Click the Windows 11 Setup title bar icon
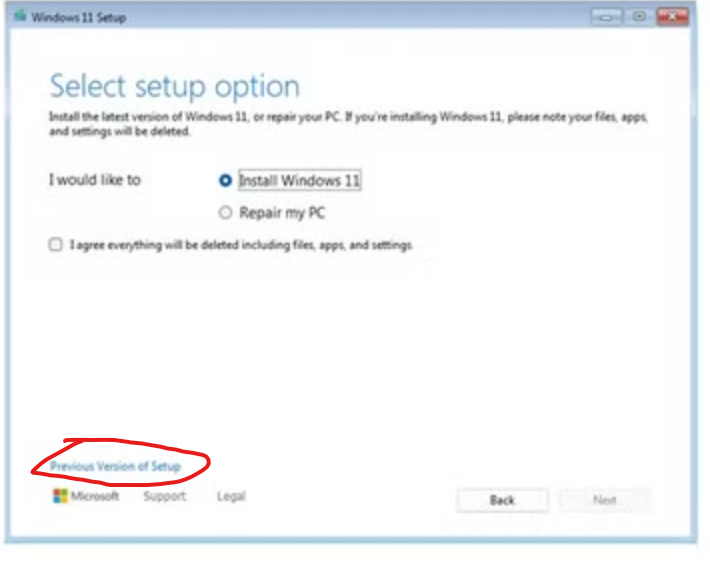The width and height of the screenshot is (710, 566). coord(20,16)
